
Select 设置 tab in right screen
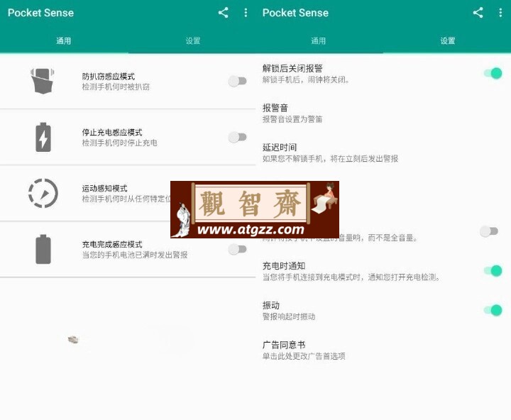pyautogui.click(x=447, y=40)
